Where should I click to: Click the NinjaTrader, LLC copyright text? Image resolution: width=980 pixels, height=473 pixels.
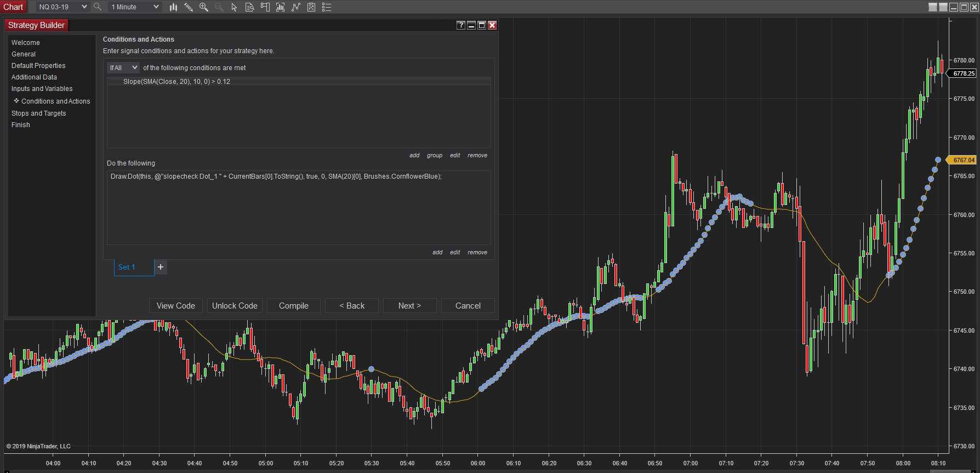tap(38, 446)
